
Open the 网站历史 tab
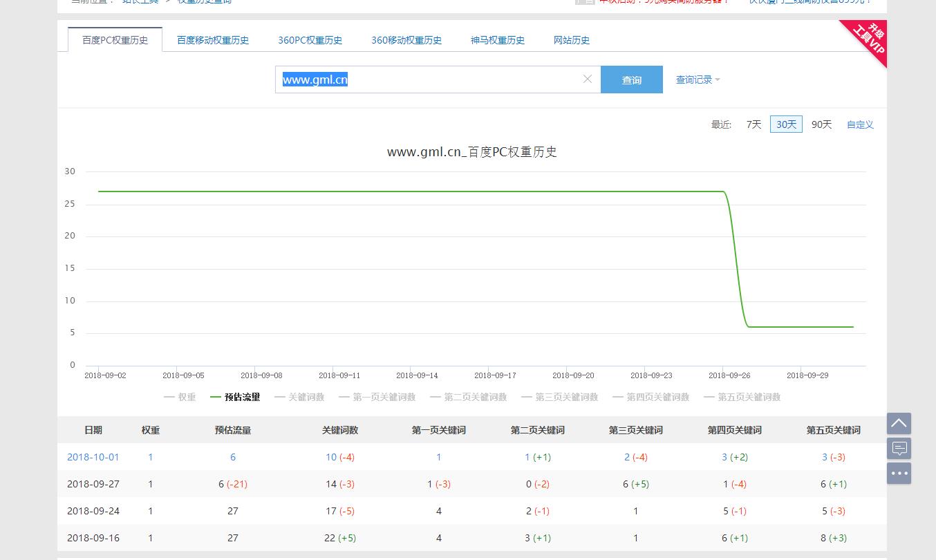pyautogui.click(x=572, y=40)
